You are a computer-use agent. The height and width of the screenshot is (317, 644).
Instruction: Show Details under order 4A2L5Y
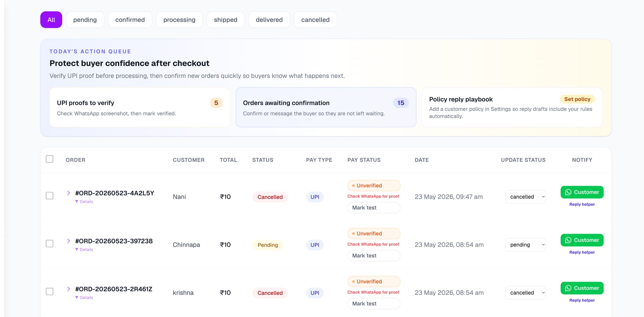point(84,202)
